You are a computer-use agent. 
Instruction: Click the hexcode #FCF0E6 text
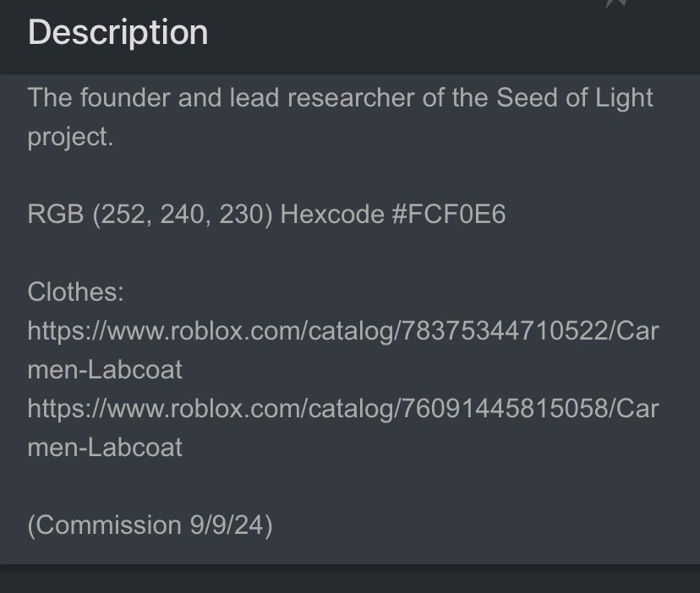449,214
